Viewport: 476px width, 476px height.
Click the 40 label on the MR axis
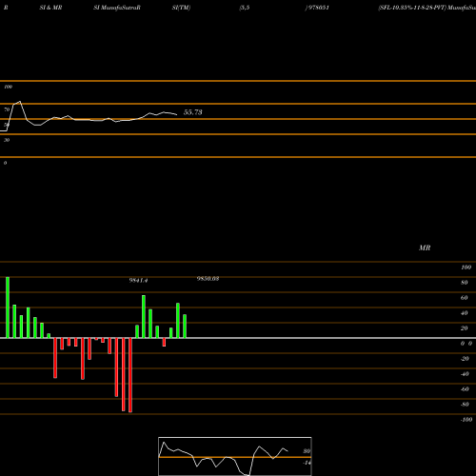465,313
